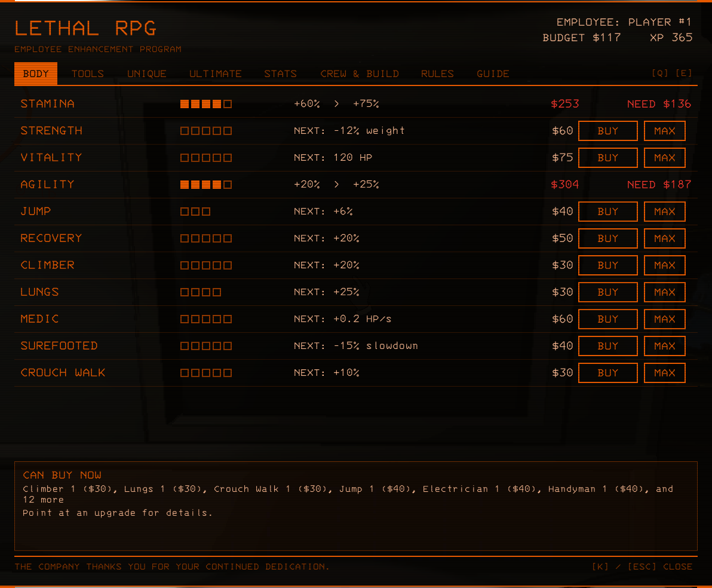Max out the Recovery upgrade
712x588 pixels.
point(664,238)
